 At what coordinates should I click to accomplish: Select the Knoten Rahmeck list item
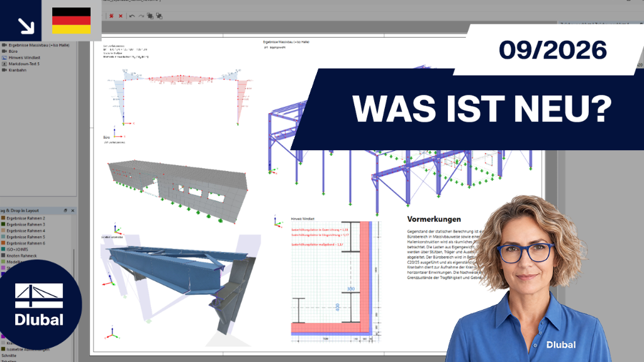pyautogui.click(x=22, y=255)
